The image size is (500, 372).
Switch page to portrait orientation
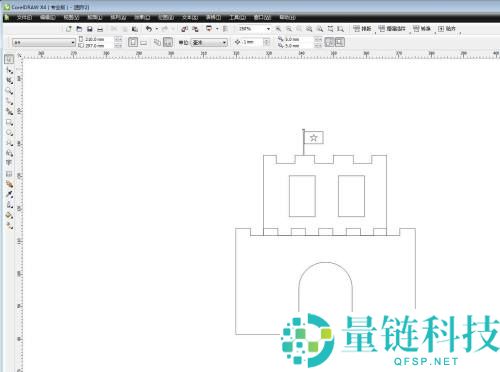click(x=133, y=42)
